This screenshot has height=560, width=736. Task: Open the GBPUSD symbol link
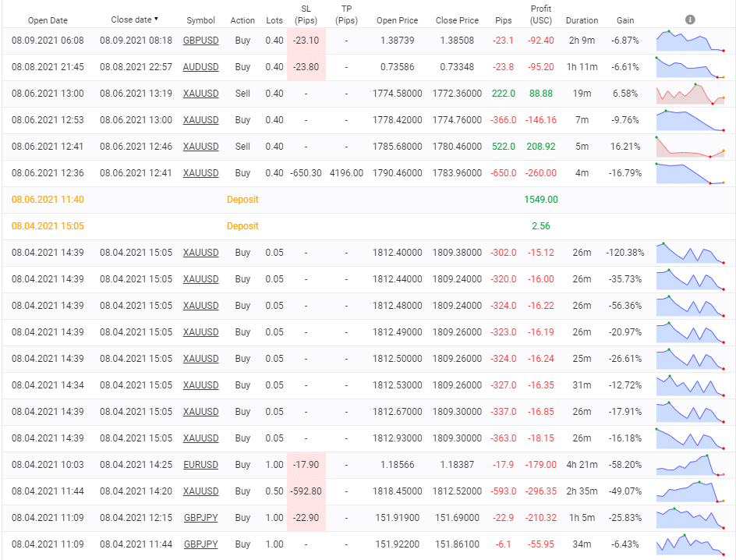(200, 41)
